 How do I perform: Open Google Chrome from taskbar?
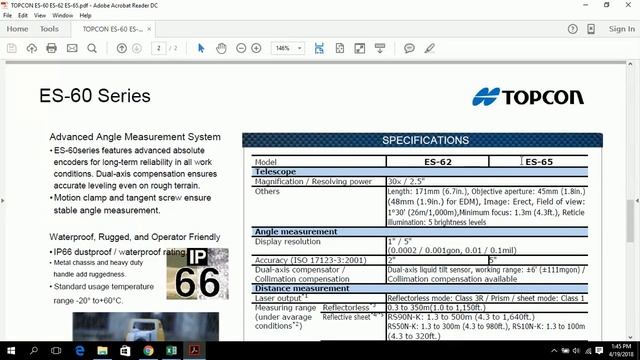pos(148,351)
